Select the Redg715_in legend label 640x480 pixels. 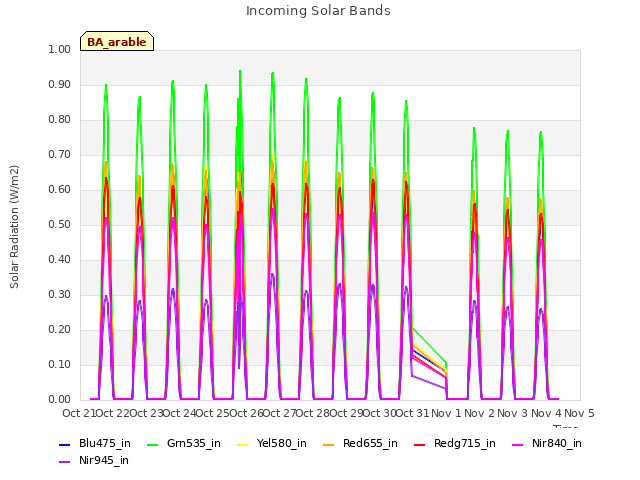(x=465, y=443)
